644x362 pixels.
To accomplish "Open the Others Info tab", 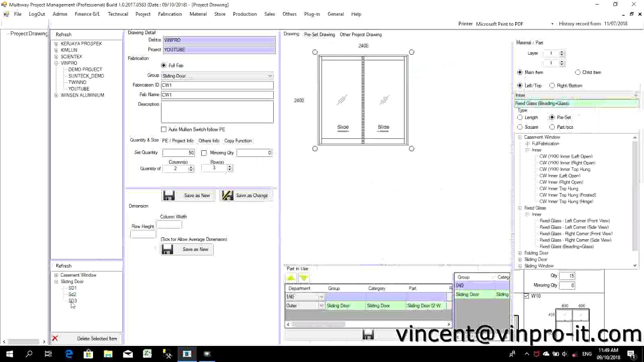I will (208, 141).
